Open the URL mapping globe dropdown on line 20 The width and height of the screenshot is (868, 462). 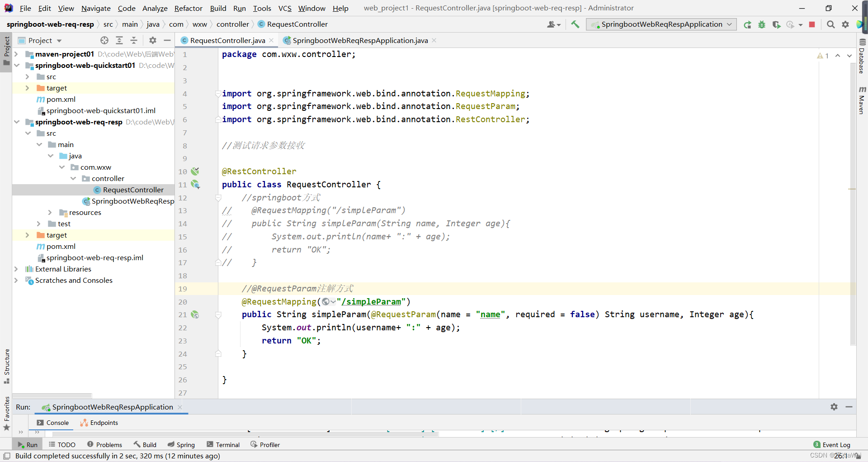[x=329, y=302]
